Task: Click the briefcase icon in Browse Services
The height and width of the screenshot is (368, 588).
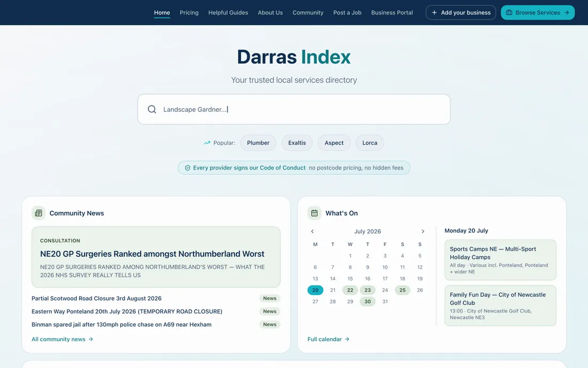Action: click(509, 12)
